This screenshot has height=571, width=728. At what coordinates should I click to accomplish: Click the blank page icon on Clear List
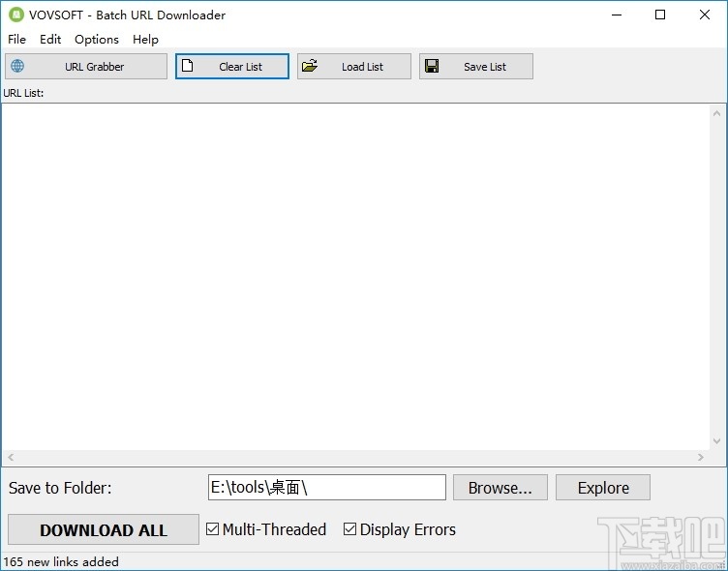[x=187, y=66]
